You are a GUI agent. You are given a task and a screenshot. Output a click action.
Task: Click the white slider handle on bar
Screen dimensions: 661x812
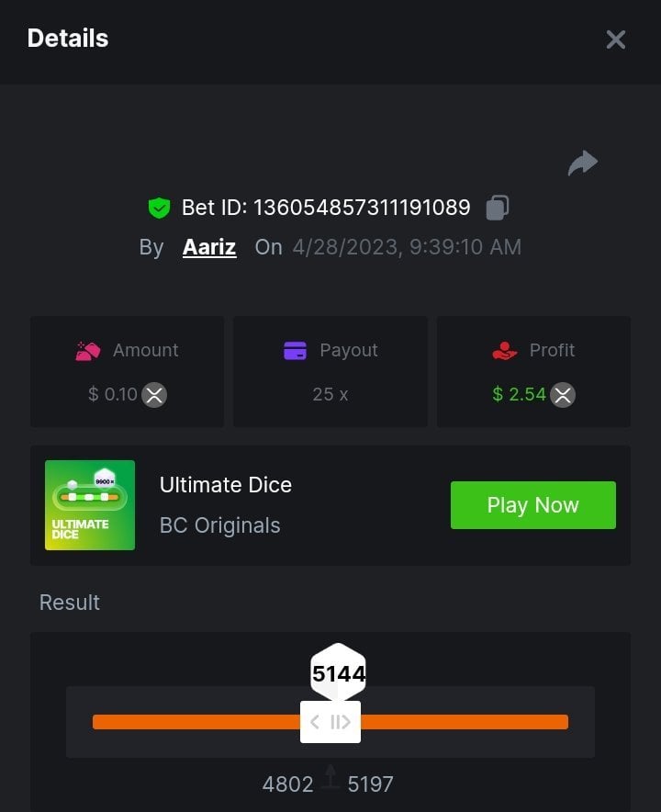pyautogui.click(x=330, y=722)
